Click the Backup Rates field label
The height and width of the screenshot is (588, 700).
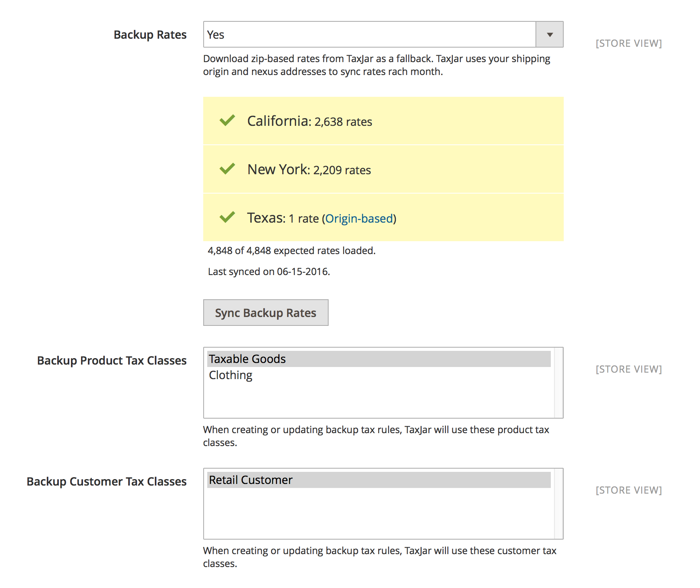pos(150,35)
